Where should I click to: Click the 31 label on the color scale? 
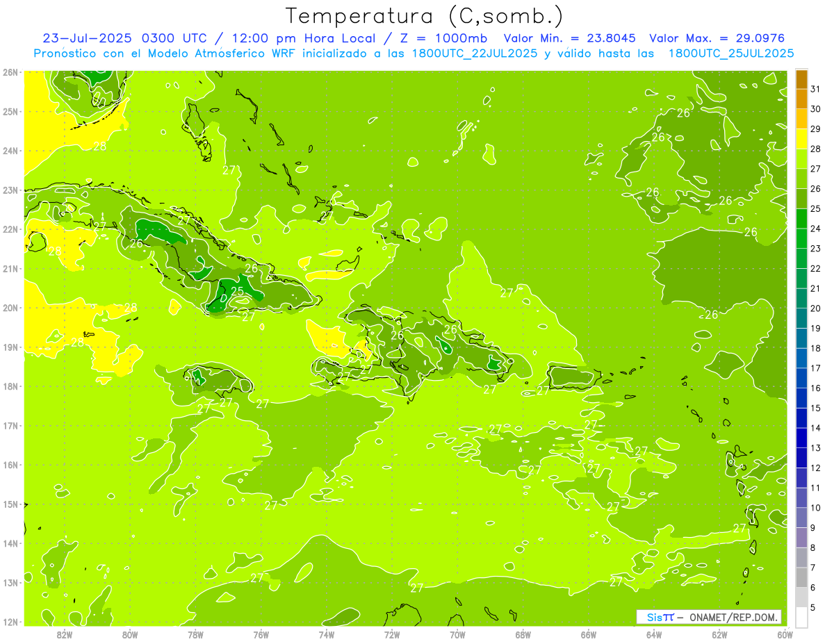pos(816,89)
